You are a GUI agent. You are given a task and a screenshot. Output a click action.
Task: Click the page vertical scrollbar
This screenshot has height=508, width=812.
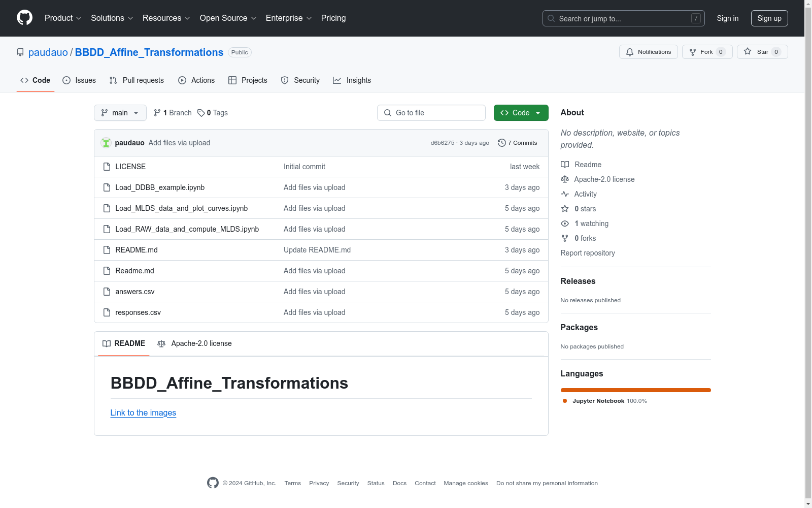coord(808,254)
